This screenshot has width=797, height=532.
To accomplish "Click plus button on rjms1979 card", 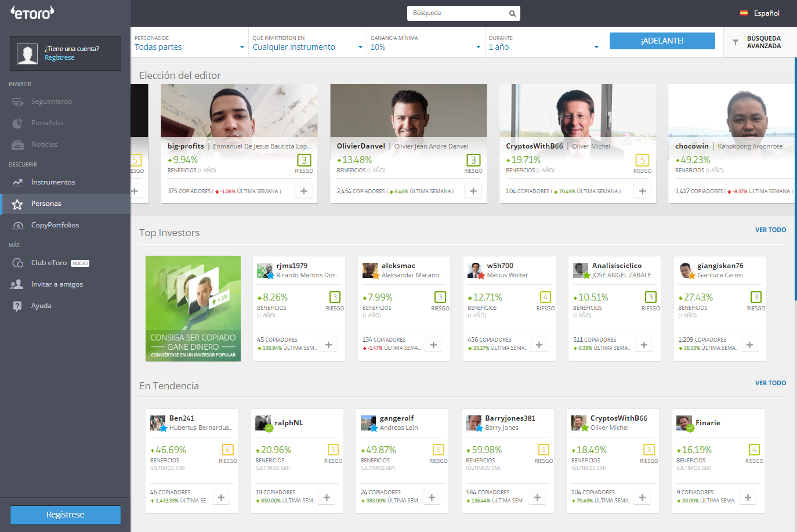I will (328, 345).
